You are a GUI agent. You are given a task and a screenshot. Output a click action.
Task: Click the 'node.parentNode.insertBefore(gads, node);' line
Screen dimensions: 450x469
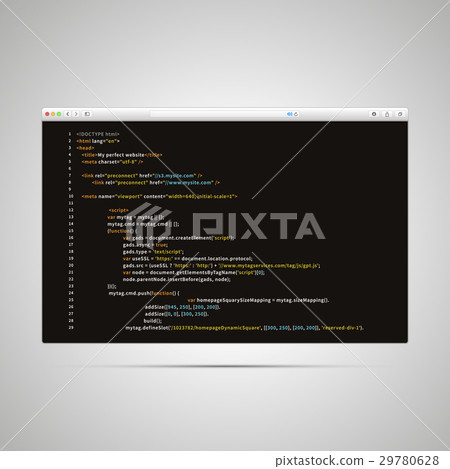tap(177, 279)
